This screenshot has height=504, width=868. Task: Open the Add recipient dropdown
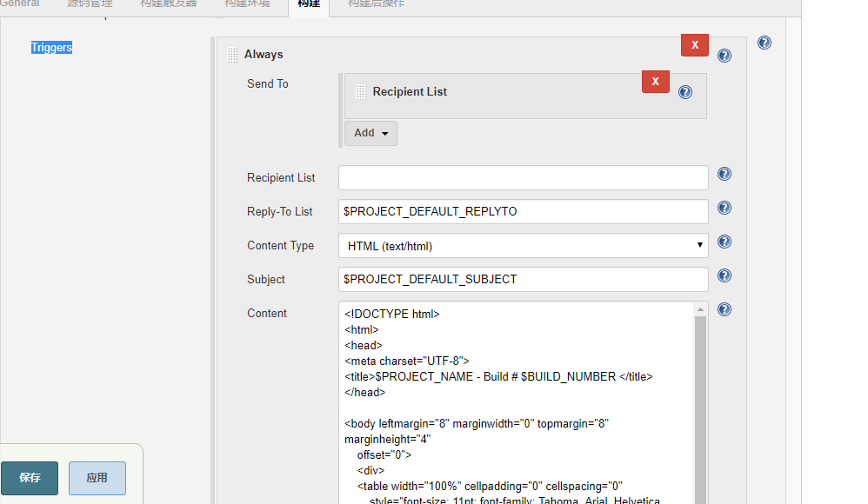pyautogui.click(x=371, y=133)
